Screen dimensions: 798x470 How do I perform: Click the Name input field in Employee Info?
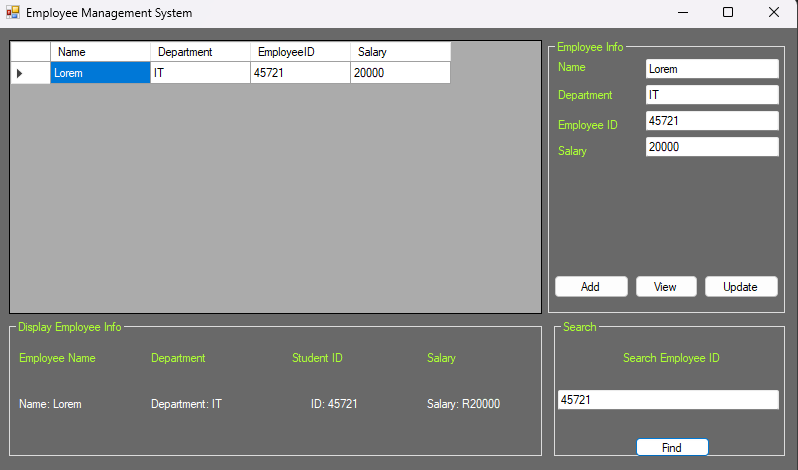pos(711,69)
